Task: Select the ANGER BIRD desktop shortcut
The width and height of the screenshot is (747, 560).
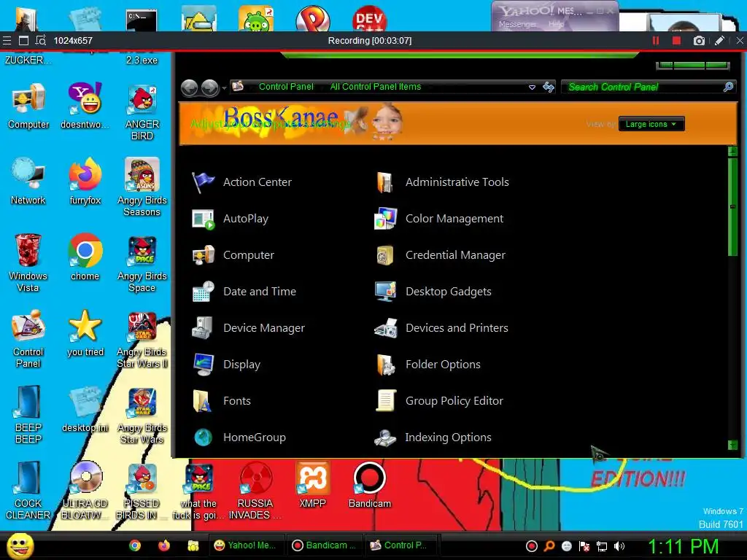Action: pos(142,112)
